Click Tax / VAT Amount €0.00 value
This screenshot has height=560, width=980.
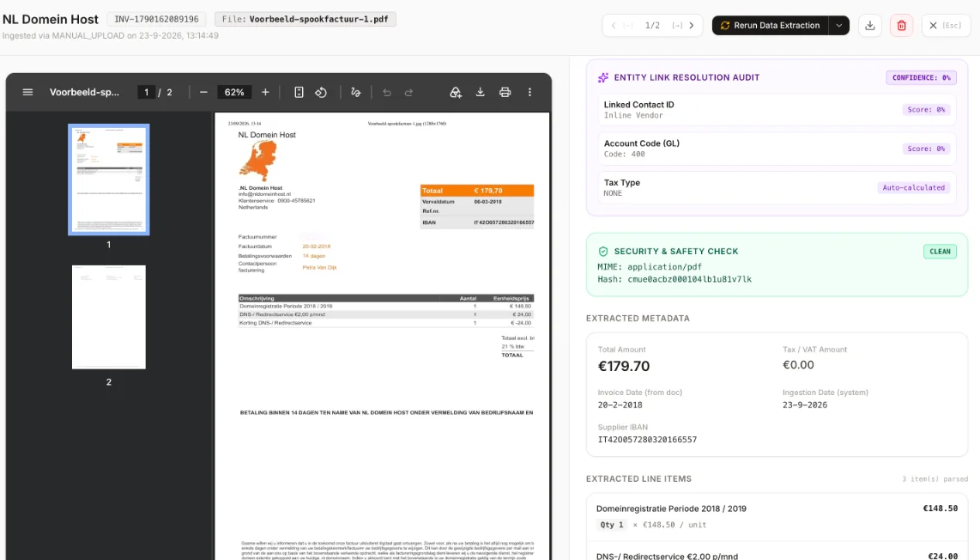point(798,365)
